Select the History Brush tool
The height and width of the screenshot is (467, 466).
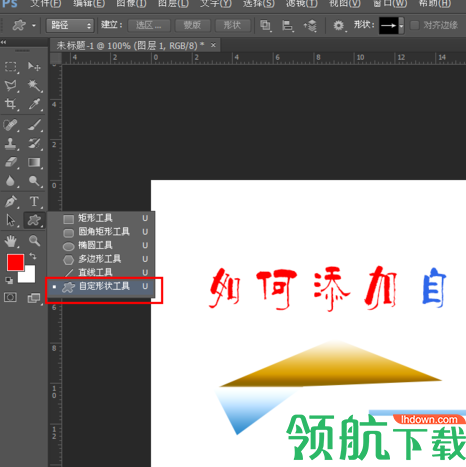[34, 144]
